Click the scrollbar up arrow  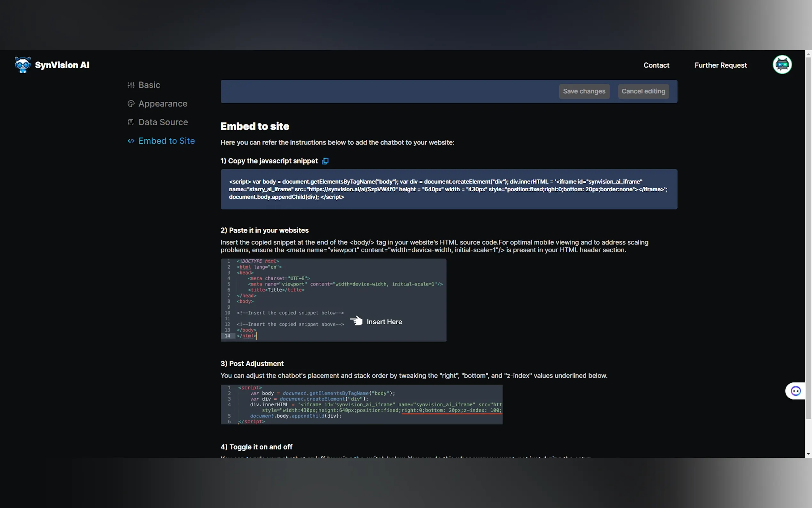(808, 54)
